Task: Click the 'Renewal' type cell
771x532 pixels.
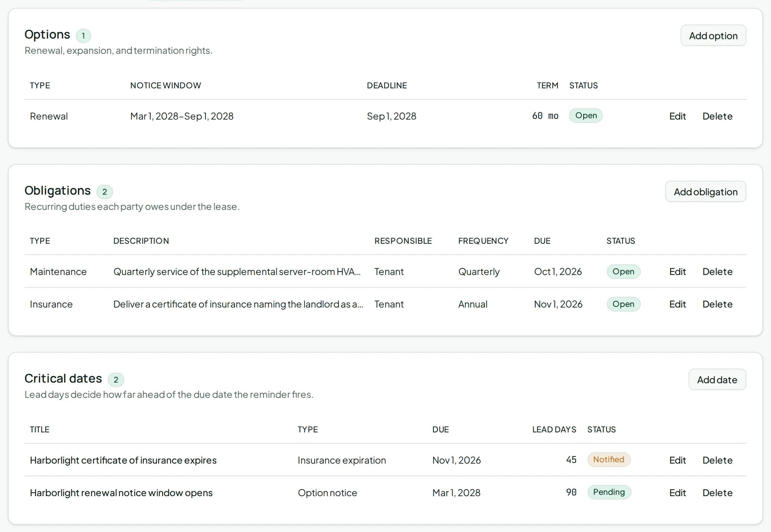Action: coord(49,116)
